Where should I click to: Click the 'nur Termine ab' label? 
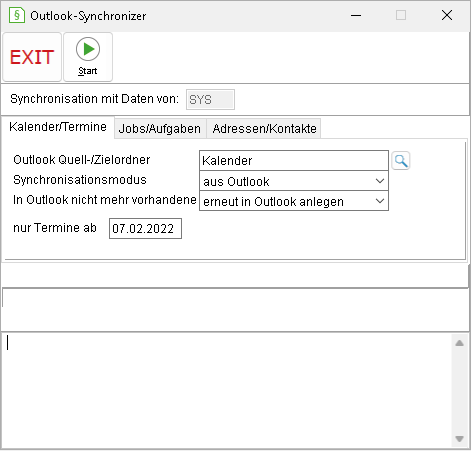pyautogui.click(x=55, y=228)
